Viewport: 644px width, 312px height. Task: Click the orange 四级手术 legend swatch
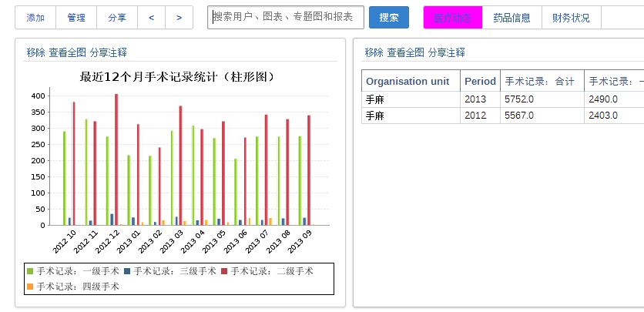(30, 287)
